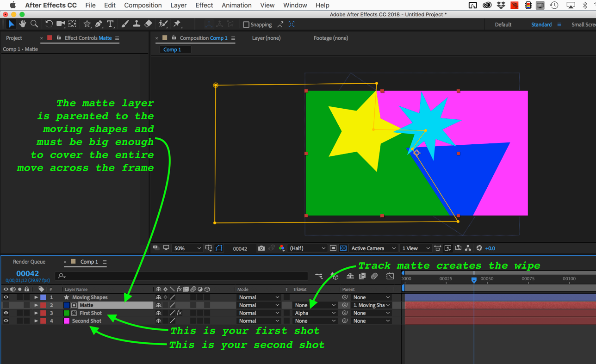Open the Footage (none) tab
This screenshot has height=364, width=596.
pyautogui.click(x=331, y=38)
